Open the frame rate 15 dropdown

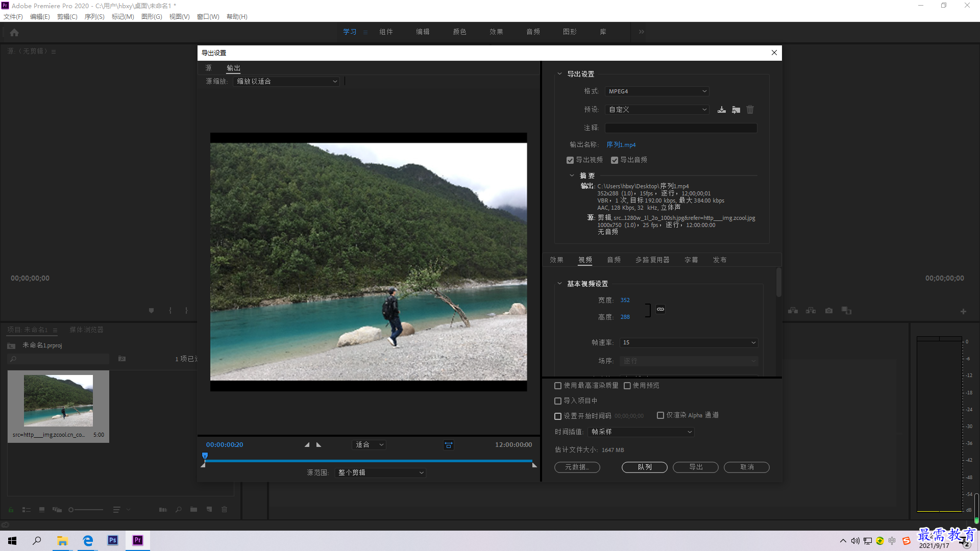[689, 343]
